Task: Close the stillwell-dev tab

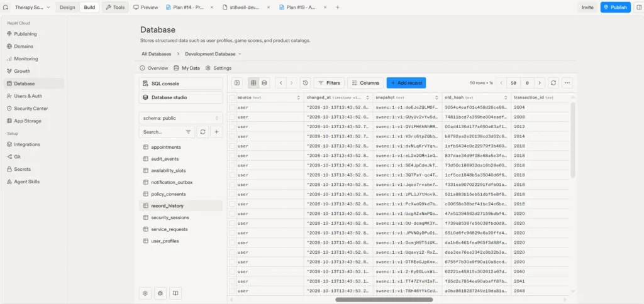Action: [268, 8]
